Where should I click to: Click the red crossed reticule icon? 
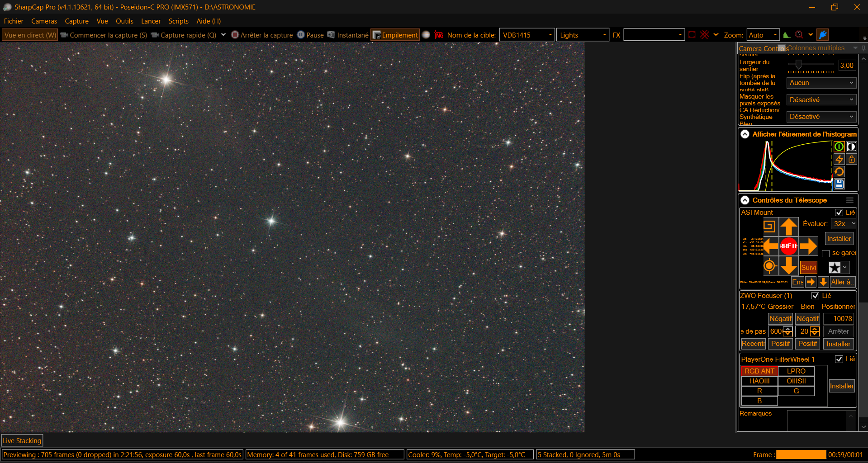click(705, 35)
